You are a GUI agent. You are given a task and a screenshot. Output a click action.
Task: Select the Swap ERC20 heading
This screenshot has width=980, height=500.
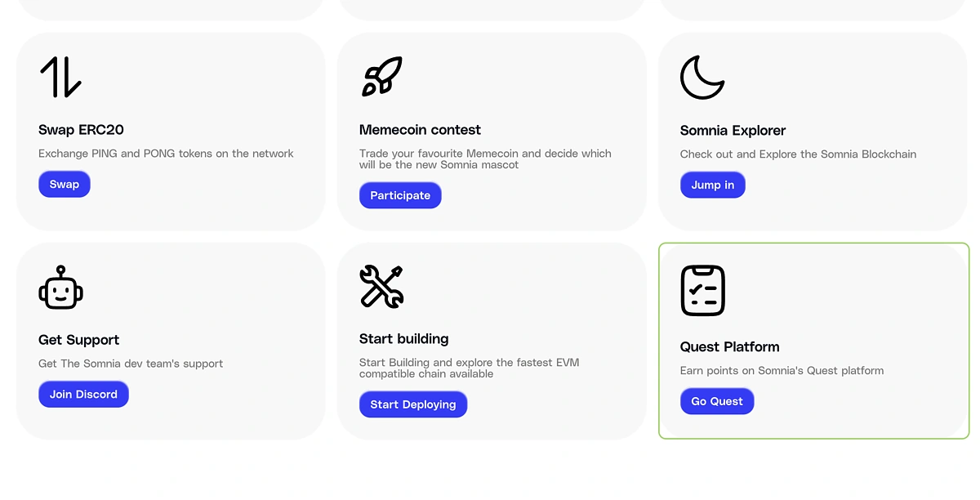click(x=81, y=130)
